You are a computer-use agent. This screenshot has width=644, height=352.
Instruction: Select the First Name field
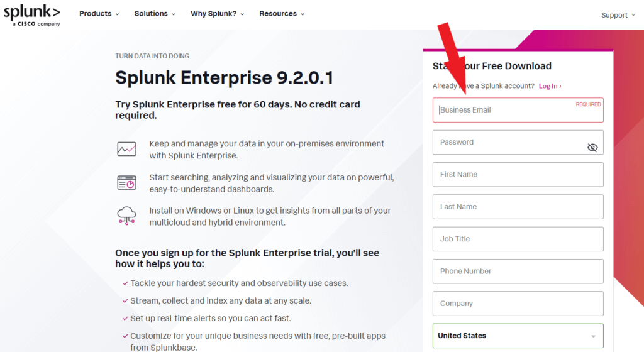pos(518,174)
